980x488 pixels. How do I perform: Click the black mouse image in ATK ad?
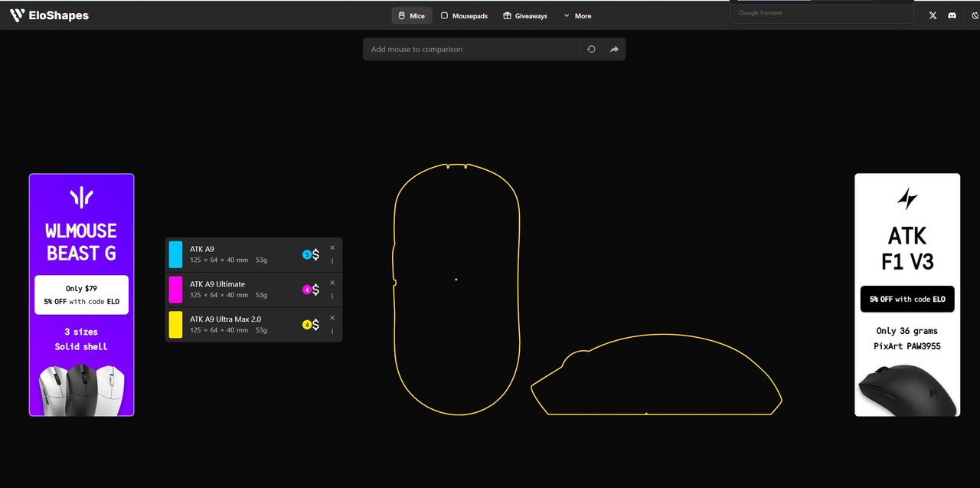(x=907, y=390)
